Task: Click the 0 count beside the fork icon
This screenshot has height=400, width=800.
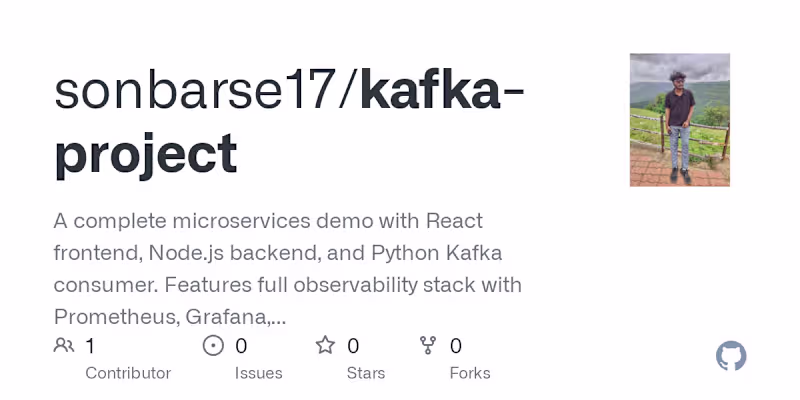Action: coord(456,346)
